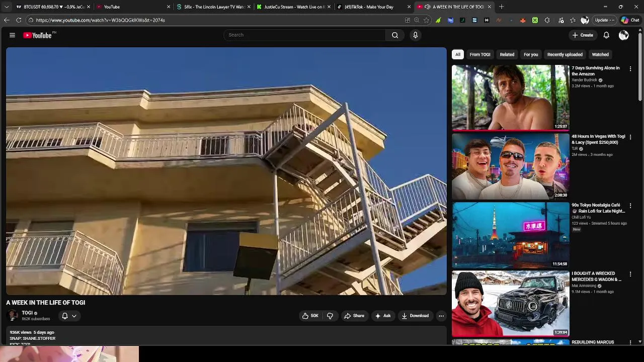Click video title A WEEK IN THE LIFE OF TOGI
Image resolution: width=644 pixels, height=362 pixels.
click(x=46, y=303)
